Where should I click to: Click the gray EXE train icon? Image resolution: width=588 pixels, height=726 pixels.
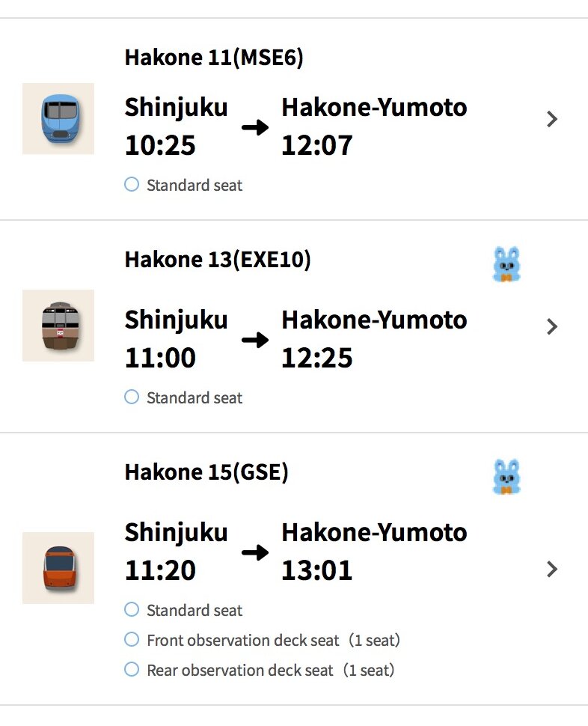[x=58, y=326]
